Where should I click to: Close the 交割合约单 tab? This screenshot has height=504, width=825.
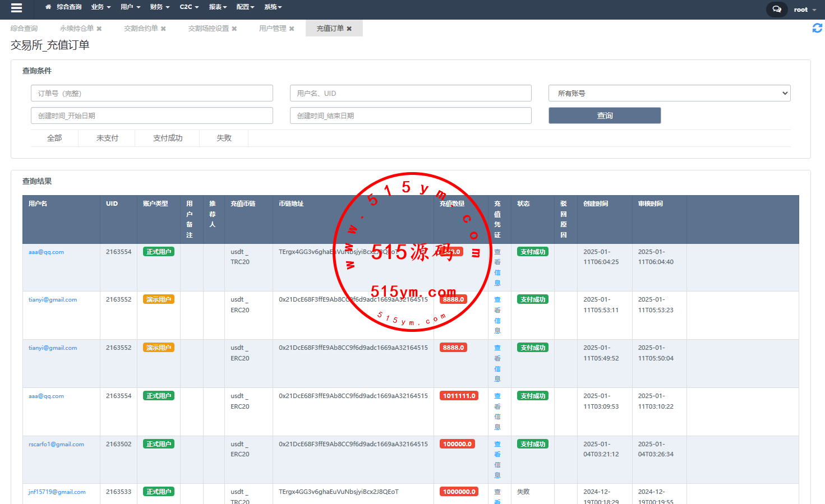pyautogui.click(x=163, y=29)
